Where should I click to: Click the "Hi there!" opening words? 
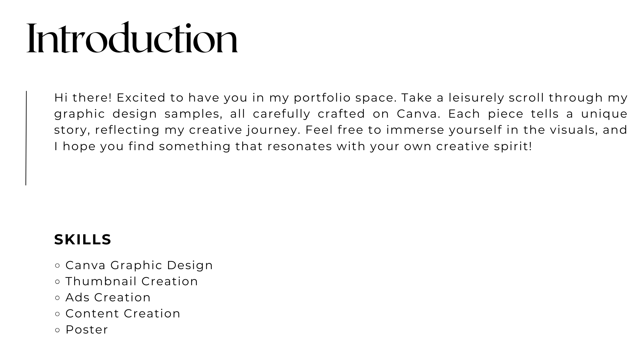tap(83, 98)
